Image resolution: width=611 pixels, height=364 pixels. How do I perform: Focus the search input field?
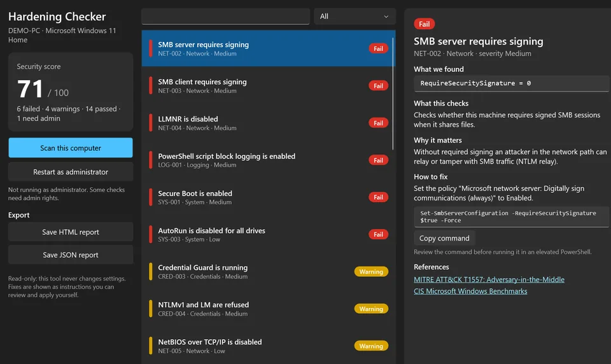point(225,17)
